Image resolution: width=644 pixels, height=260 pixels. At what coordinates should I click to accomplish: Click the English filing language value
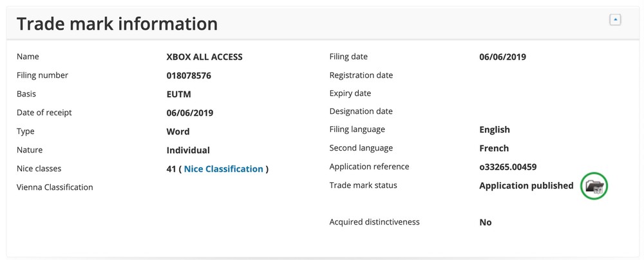point(495,130)
